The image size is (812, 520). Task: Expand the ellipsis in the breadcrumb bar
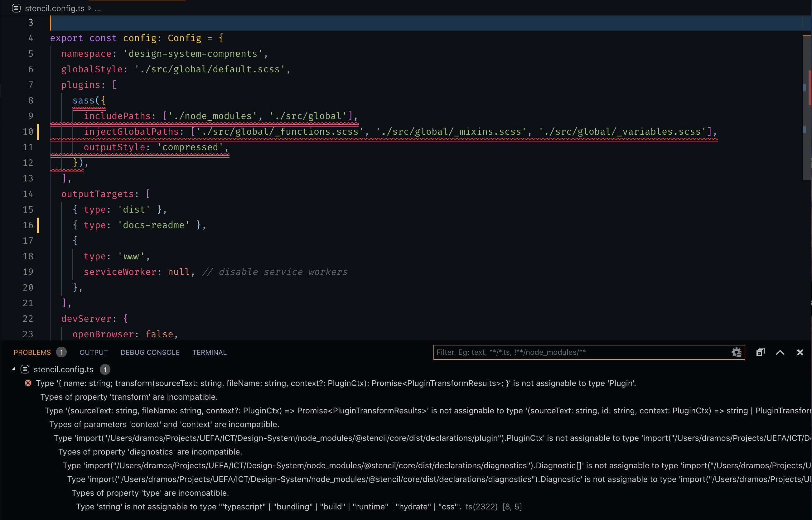click(97, 8)
